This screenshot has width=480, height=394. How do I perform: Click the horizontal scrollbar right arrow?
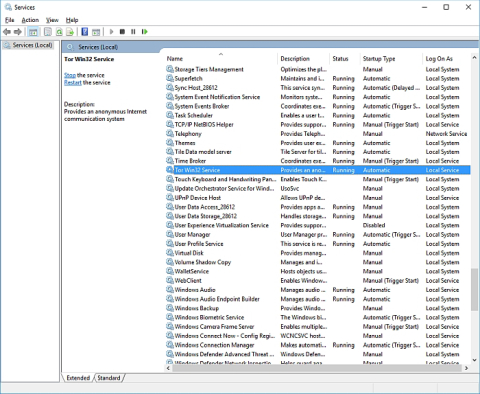[466, 368]
